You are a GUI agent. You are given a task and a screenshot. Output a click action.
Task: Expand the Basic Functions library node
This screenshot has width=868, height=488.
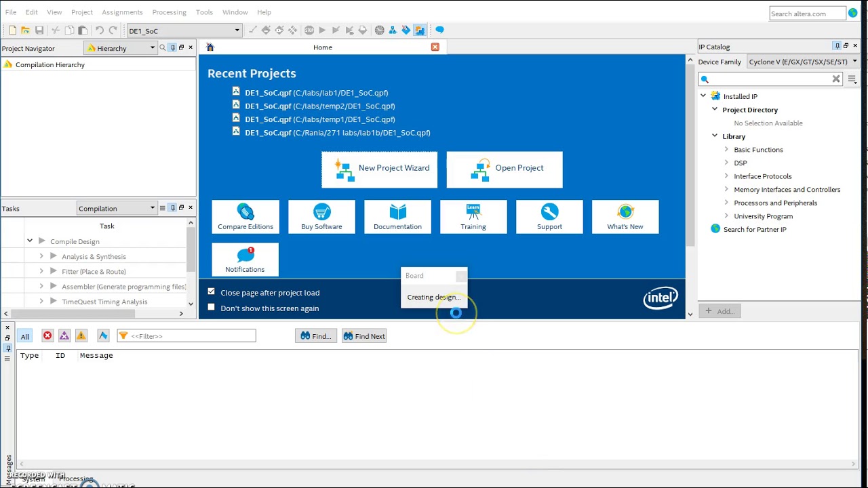(x=726, y=150)
